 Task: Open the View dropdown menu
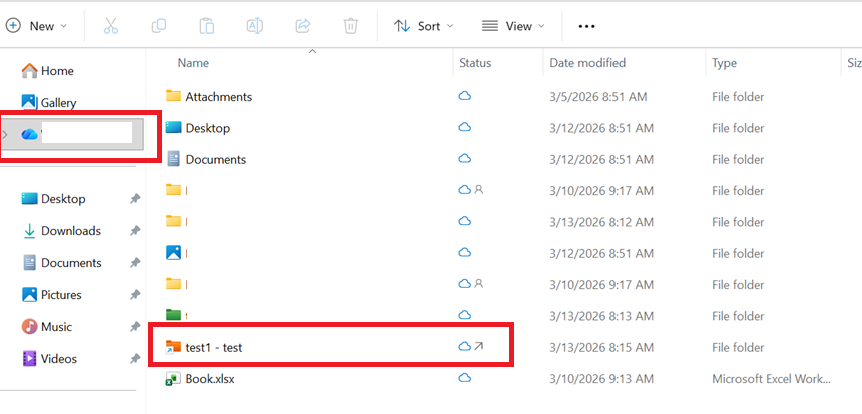(513, 26)
